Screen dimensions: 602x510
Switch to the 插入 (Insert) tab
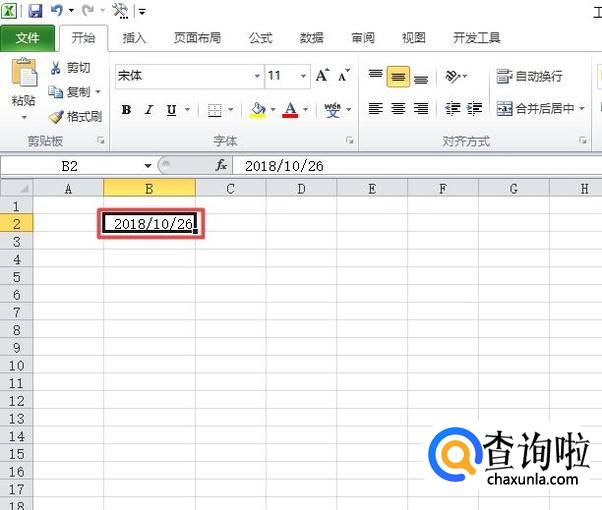click(134, 38)
